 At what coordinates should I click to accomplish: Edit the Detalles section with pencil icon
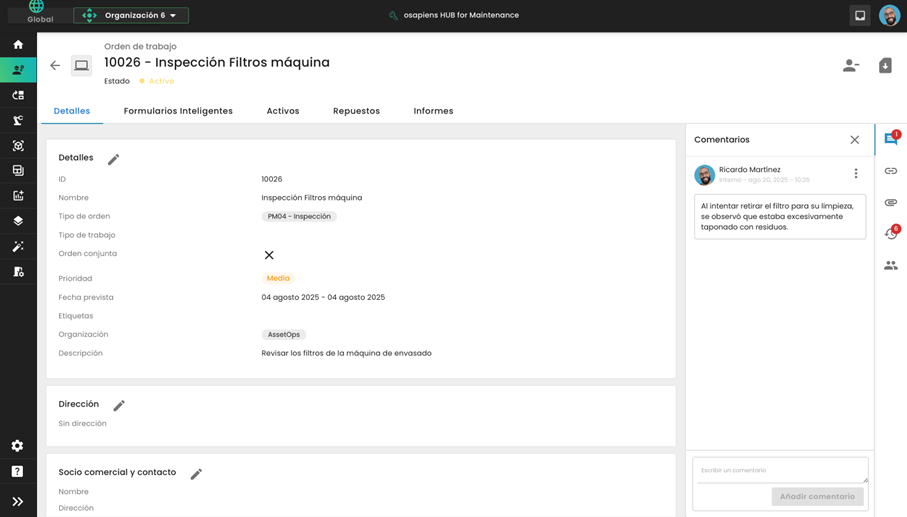coord(114,159)
